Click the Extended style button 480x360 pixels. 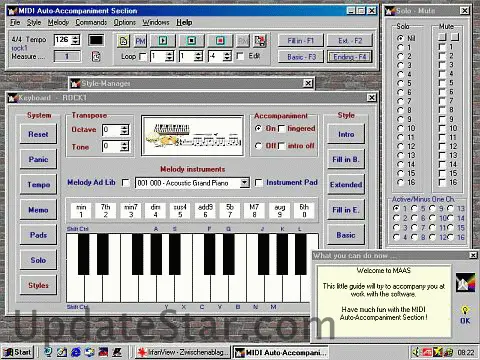346,185
